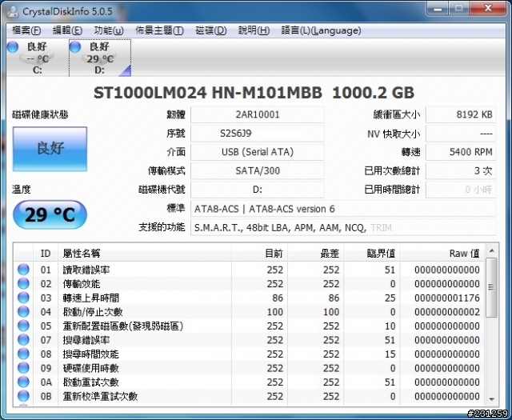Click the ID column header
512x420 pixels.
(x=46, y=253)
